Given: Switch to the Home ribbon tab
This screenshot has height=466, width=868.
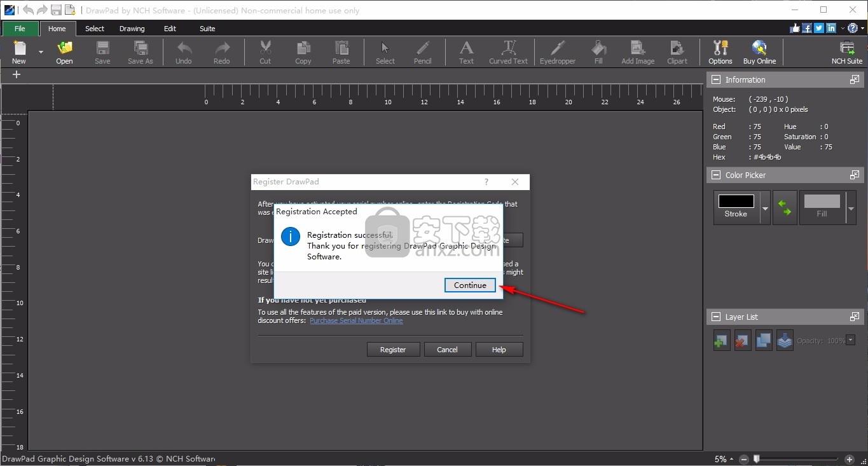Looking at the screenshot, I should (x=57, y=29).
